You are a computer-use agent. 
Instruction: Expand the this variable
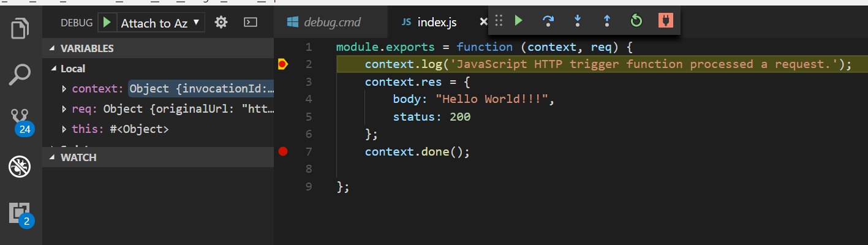pos(65,129)
